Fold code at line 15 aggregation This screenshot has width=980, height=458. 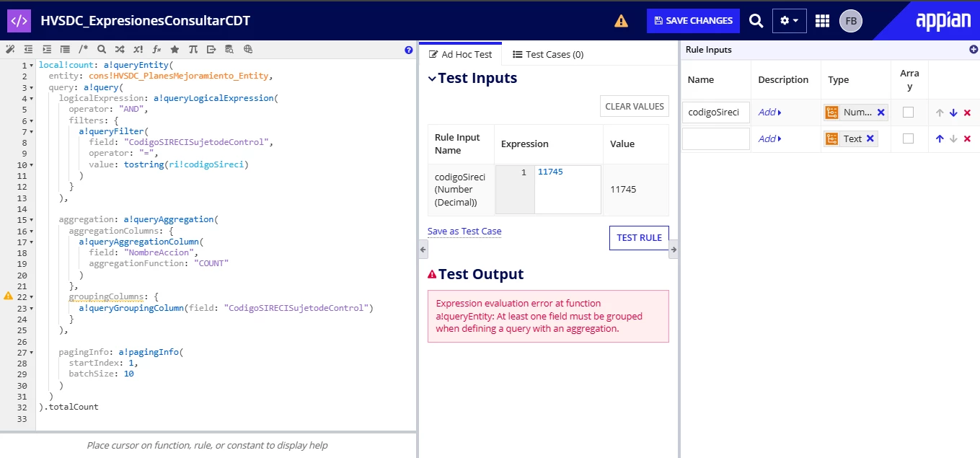[32, 220]
